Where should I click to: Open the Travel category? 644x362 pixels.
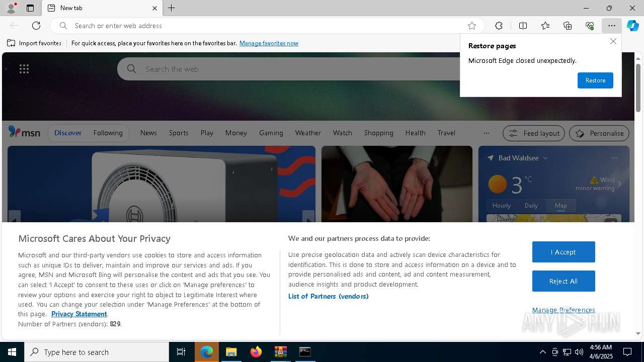pyautogui.click(x=446, y=133)
